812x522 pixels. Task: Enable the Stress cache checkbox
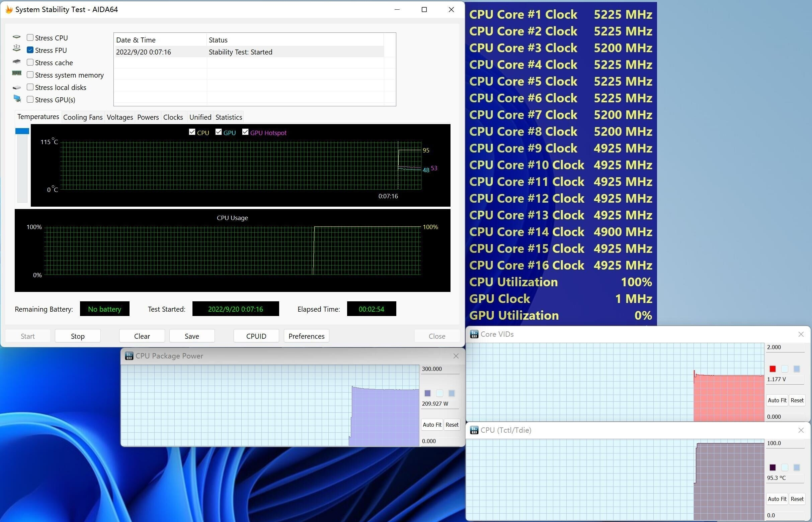click(30, 63)
